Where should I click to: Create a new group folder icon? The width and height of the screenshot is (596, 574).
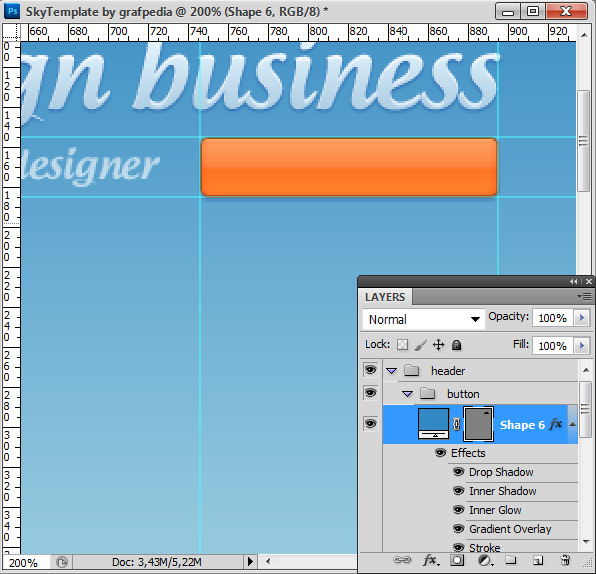pyautogui.click(x=511, y=560)
